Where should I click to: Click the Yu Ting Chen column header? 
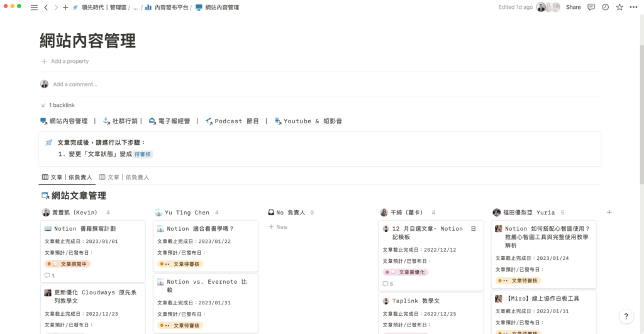coord(182,213)
